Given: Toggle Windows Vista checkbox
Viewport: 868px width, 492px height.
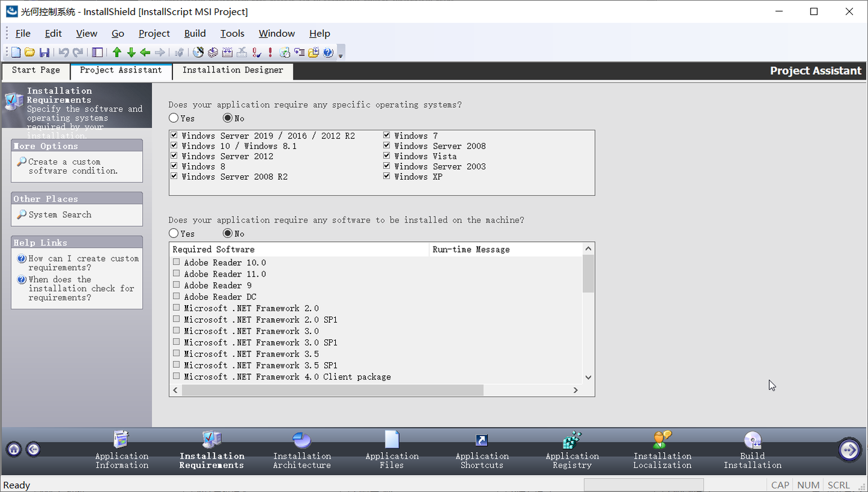Looking at the screenshot, I should click(x=387, y=156).
